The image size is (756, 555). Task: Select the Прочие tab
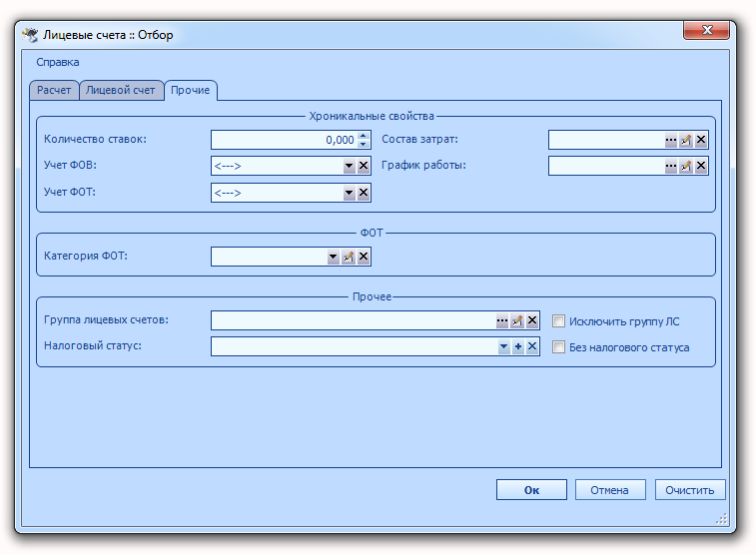tap(191, 90)
